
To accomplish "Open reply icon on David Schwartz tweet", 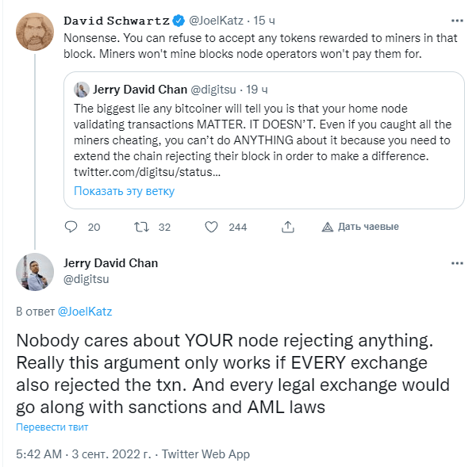I will pyautogui.click(x=71, y=227).
